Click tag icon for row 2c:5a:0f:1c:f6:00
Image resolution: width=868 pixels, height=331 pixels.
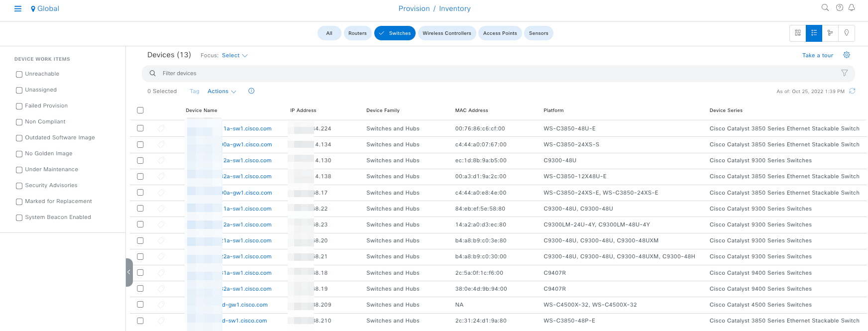click(161, 273)
